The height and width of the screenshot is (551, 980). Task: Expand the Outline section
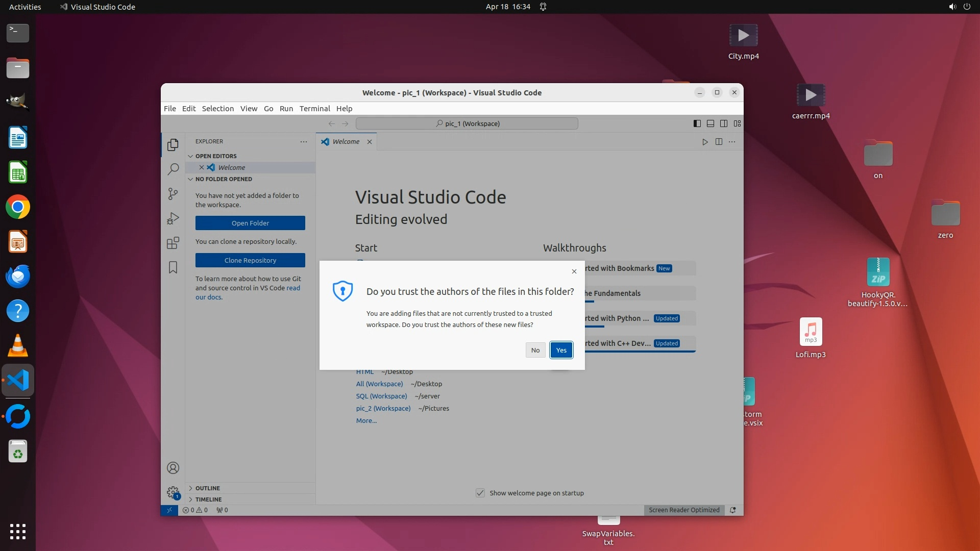click(x=207, y=488)
